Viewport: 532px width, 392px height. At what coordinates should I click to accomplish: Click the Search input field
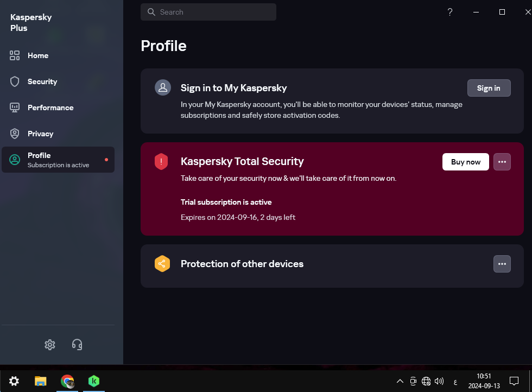[x=208, y=12]
